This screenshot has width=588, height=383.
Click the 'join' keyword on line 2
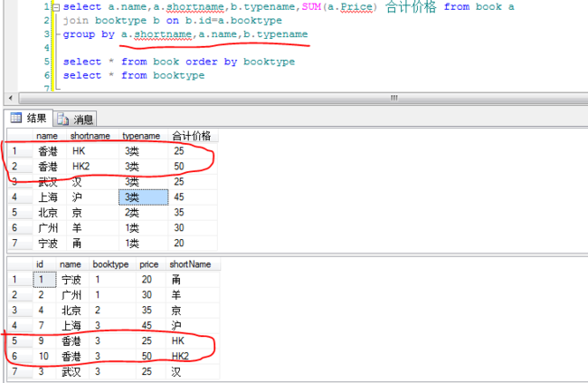[76, 20]
